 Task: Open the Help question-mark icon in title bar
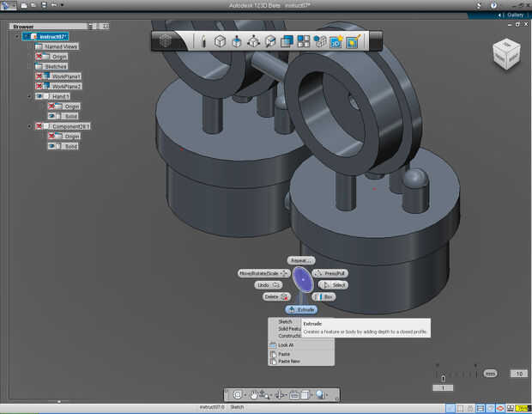pos(493,5)
